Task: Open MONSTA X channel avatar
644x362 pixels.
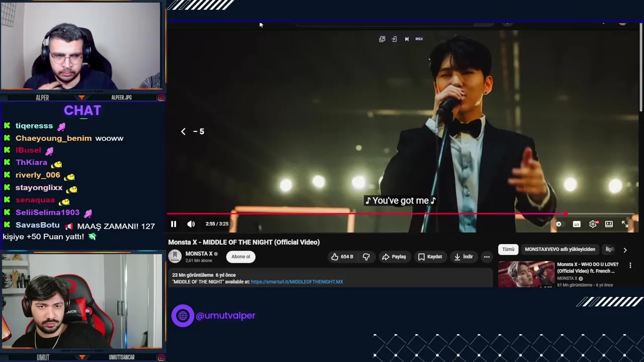Action: pyautogui.click(x=175, y=256)
